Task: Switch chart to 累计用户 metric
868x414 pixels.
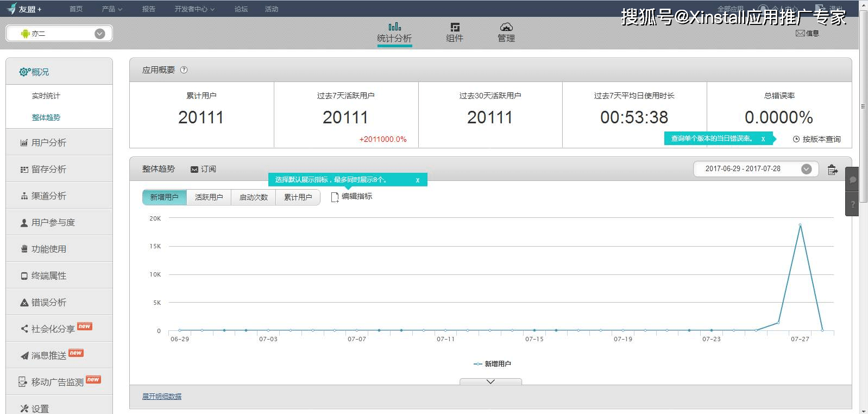Action: [298, 197]
